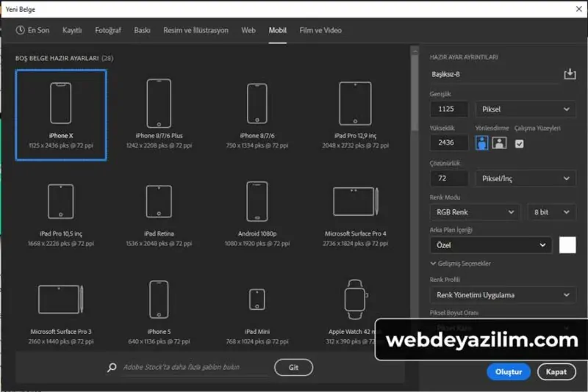Click the BOŞ BELGE HAZIR AYARLARI heading
Screen dimensions: 588x392
pyautogui.click(x=57, y=58)
